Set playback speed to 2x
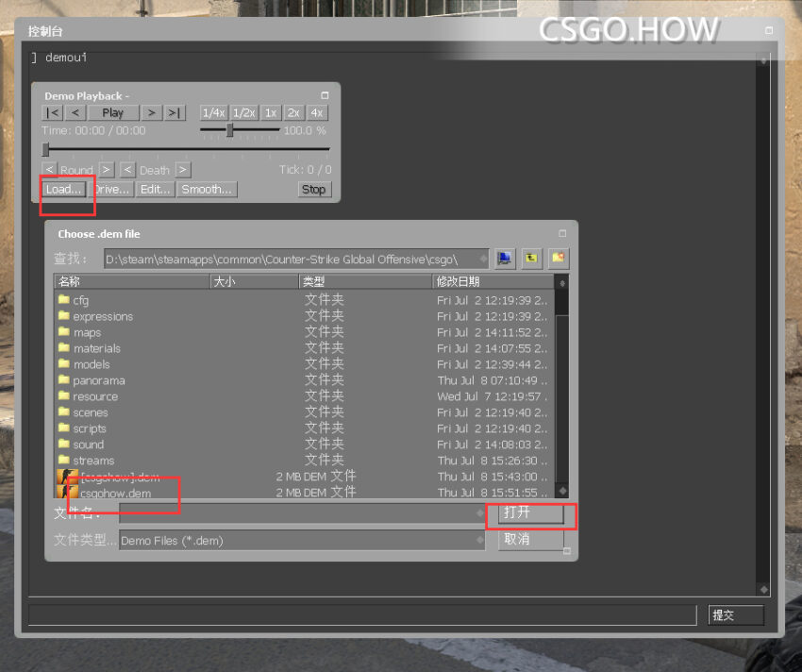This screenshot has height=672, width=802. [x=293, y=112]
